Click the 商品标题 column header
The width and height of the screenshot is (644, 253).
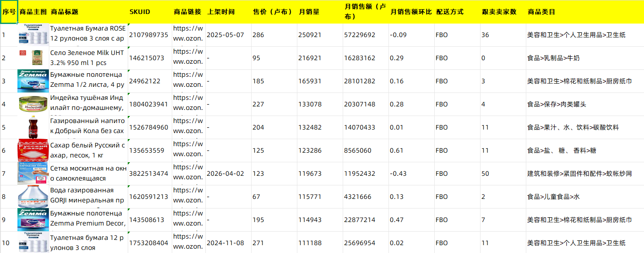pyautogui.click(x=89, y=12)
